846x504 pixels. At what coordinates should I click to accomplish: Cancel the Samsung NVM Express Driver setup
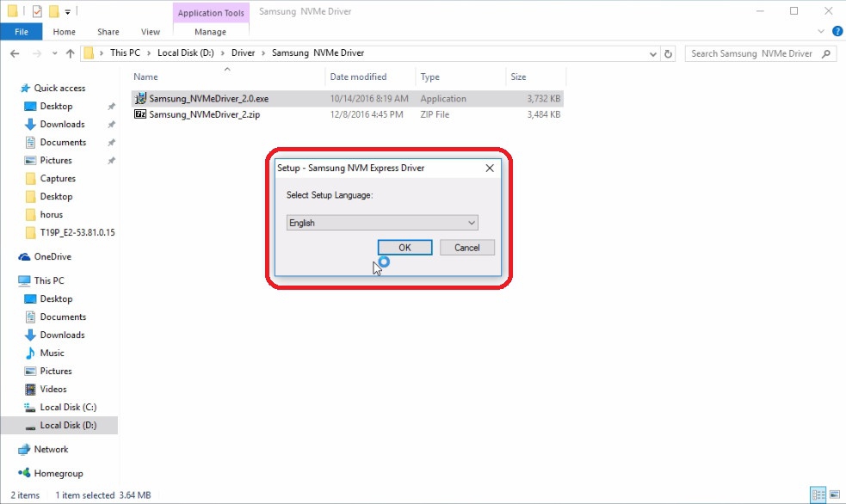466,248
